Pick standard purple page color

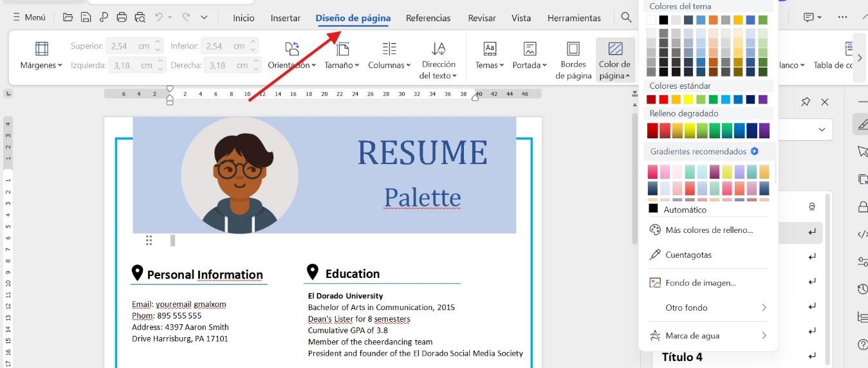point(763,99)
